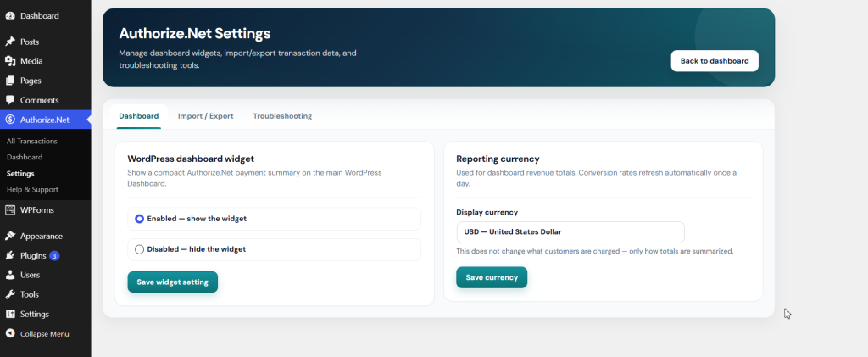
Task: Click the Media library icon
Action: coord(10,61)
